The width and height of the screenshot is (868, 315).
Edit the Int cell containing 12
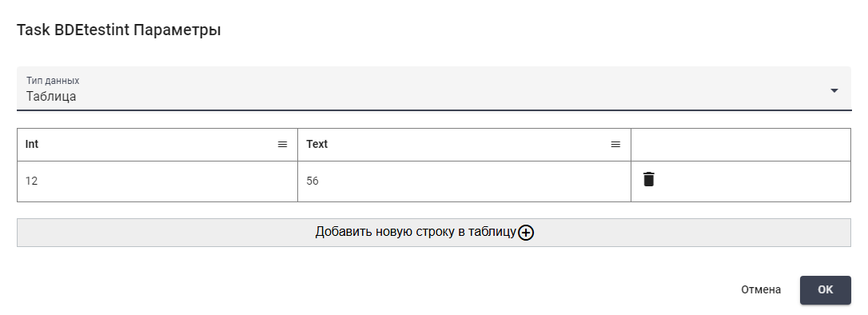pos(157,181)
